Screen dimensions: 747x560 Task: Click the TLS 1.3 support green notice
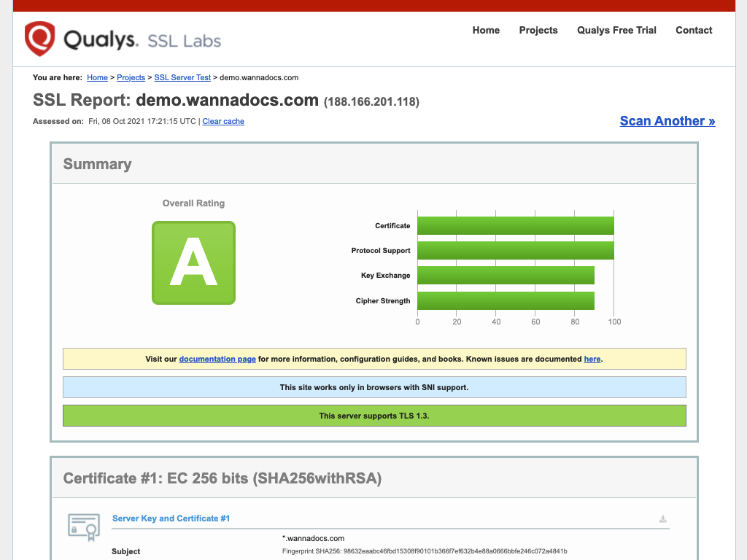click(x=374, y=416)
